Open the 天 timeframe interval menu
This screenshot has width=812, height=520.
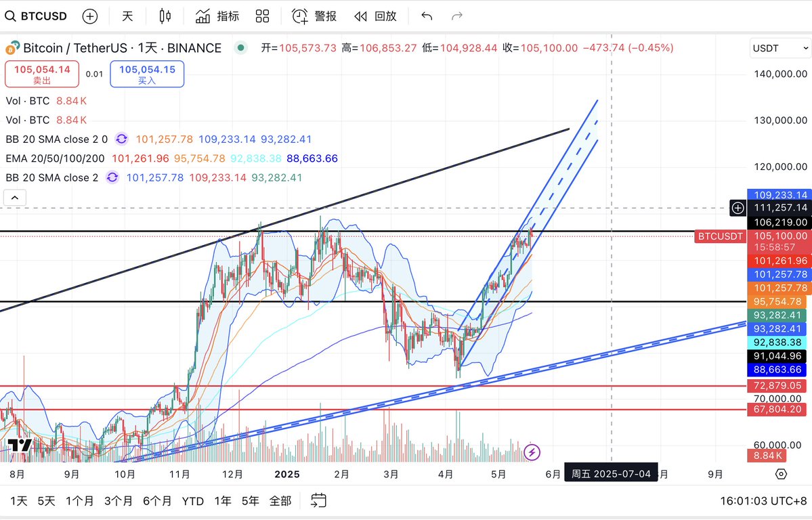click(127, 16)
